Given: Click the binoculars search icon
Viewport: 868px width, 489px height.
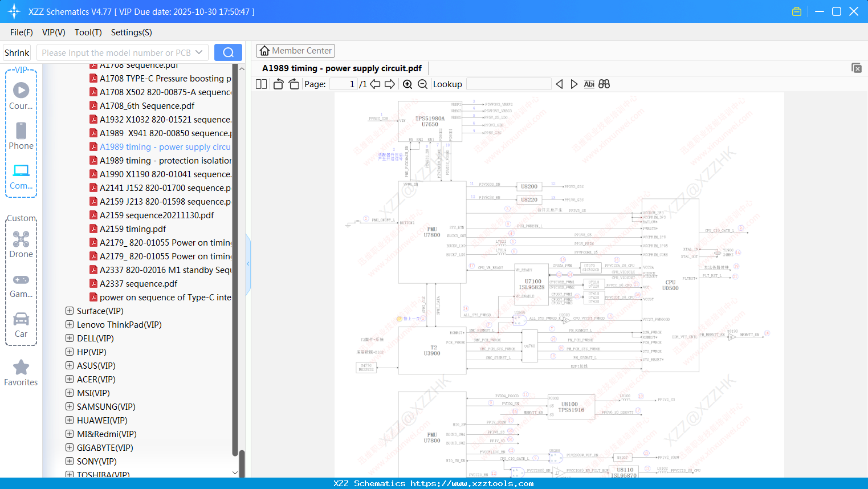Looking at the screenshot, I should coord(604,84).
